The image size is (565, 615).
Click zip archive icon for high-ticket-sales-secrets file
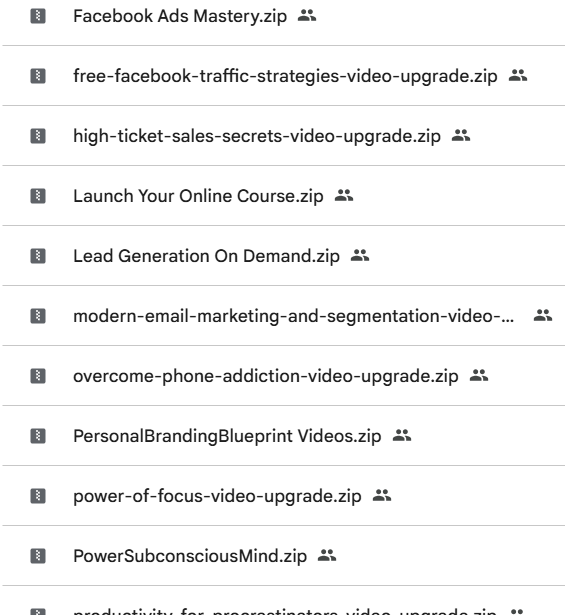click(38, 136)
